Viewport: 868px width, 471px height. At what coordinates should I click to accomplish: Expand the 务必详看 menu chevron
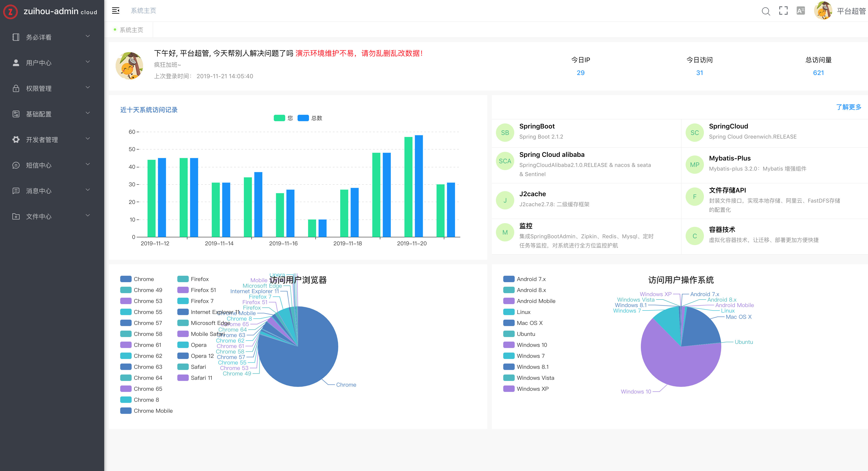pyautogui.click(x=88, y=36)
